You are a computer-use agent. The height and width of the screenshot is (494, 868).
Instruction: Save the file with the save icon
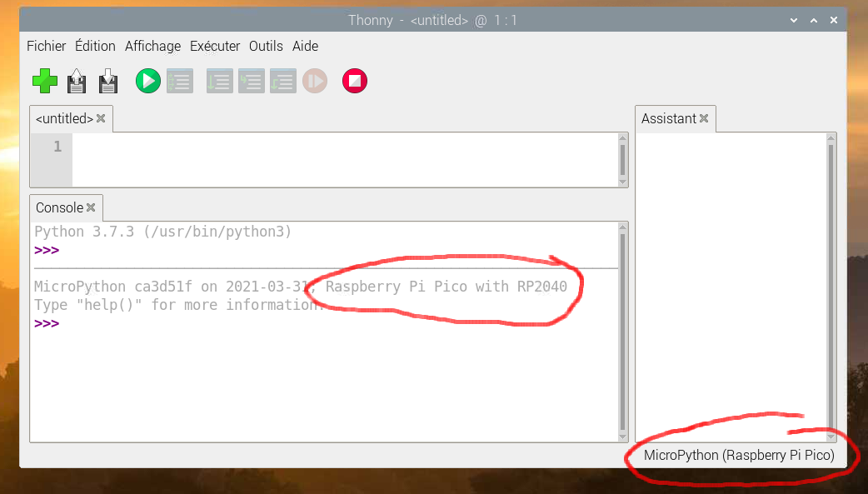108,81
